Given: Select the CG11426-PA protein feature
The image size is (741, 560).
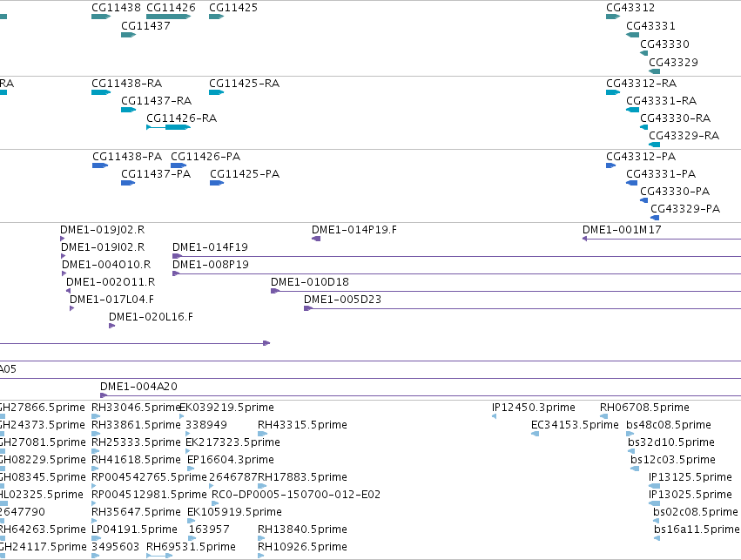Looking at the screenshot, I should pyautogui.click(x=179, y=165).
